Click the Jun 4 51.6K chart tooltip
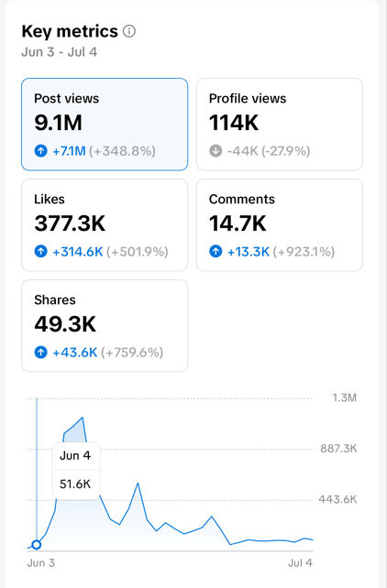This screenshot has height=588, width=387. [x=76, y=470]
